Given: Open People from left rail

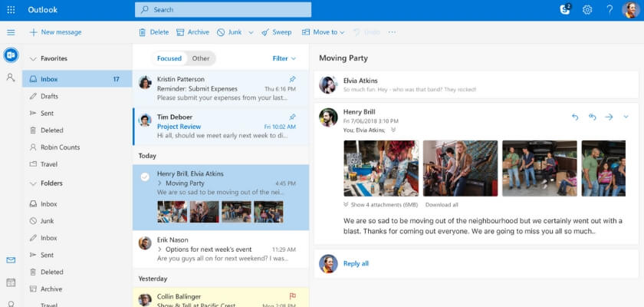Looking at the screenshot, I should coord(11,77).
